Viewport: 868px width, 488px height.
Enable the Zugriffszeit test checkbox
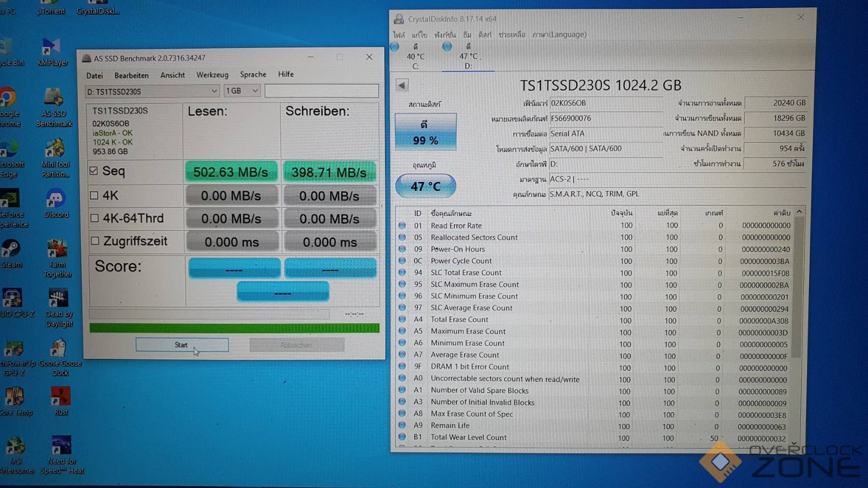pyautogui.click(x=95, y=241)
